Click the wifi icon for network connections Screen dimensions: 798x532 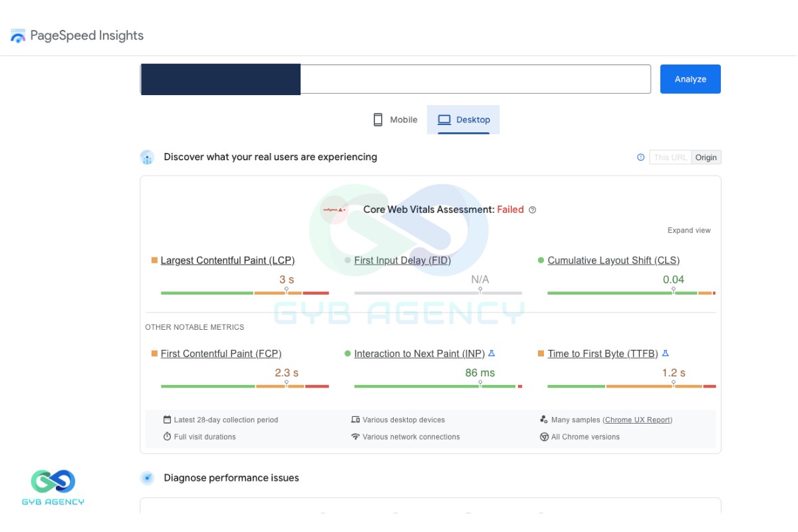click(355, 437)
